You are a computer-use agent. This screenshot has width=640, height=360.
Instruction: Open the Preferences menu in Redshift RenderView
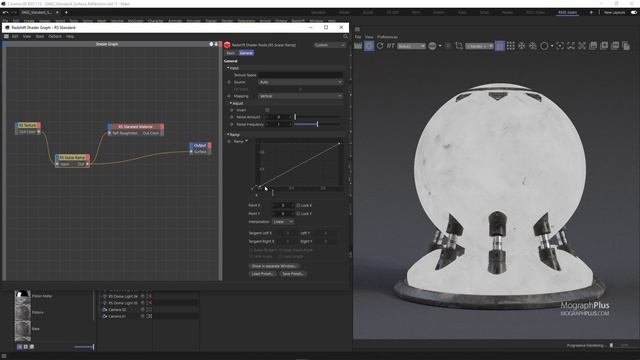[x=387, y=37]
